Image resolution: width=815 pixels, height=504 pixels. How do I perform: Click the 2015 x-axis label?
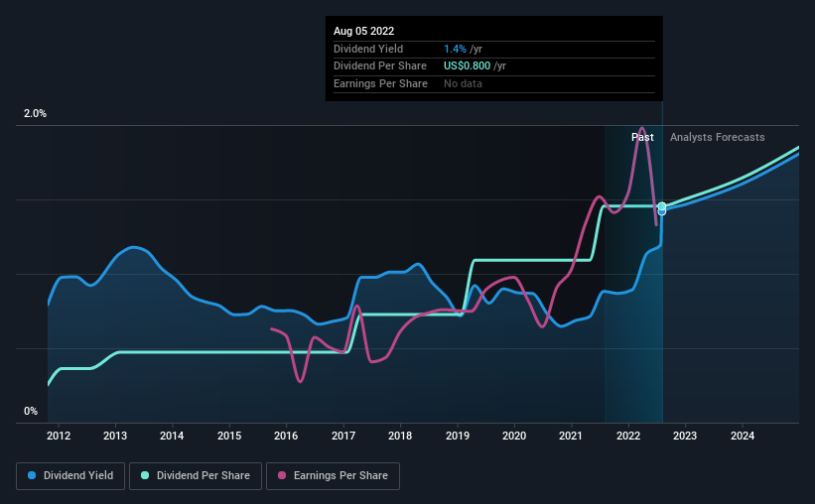pyautogui.click(x=229, y=436)
